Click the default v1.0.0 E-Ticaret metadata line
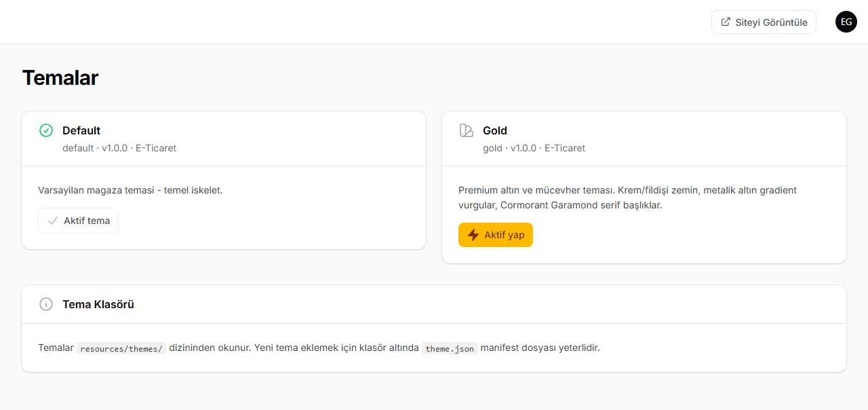This screenshot has width=868, height=410. point(119,148)
